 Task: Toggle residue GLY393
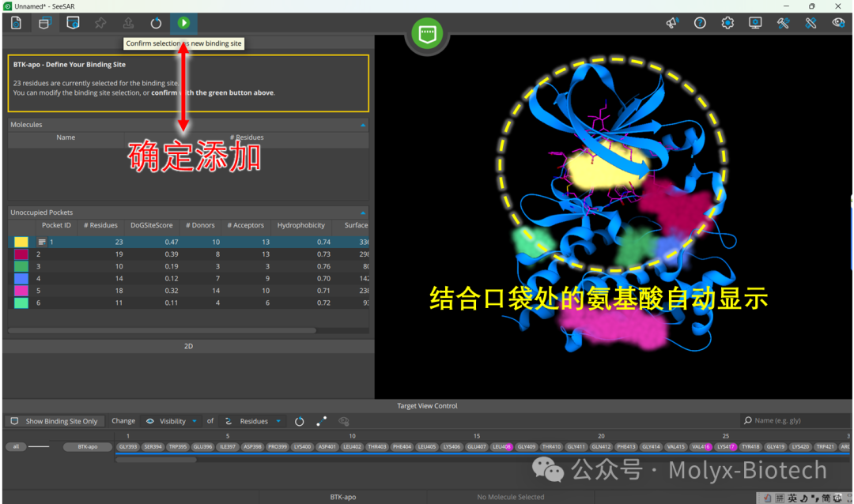pyautogui.click(x=128, y=447)
